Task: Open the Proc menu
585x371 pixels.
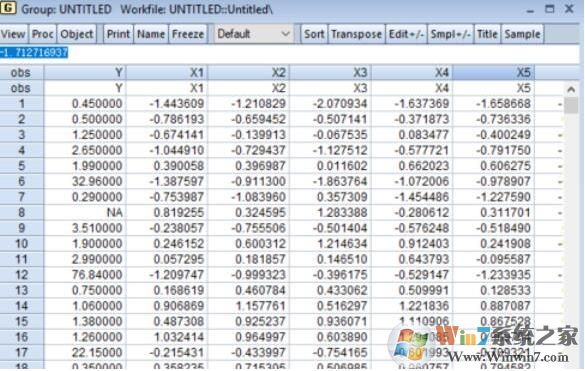Action: tap(43, 34)
